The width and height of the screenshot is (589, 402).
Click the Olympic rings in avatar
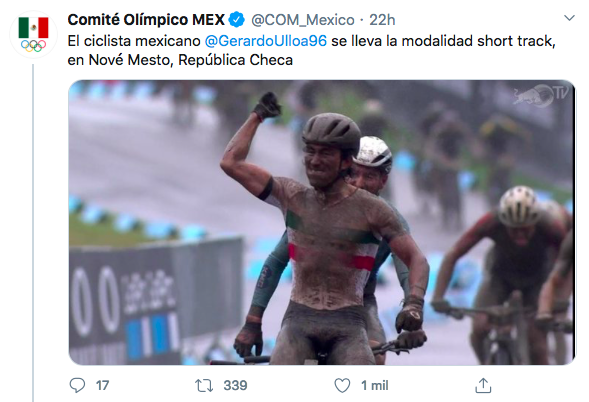pyautogui.click(x=33, y=46)
